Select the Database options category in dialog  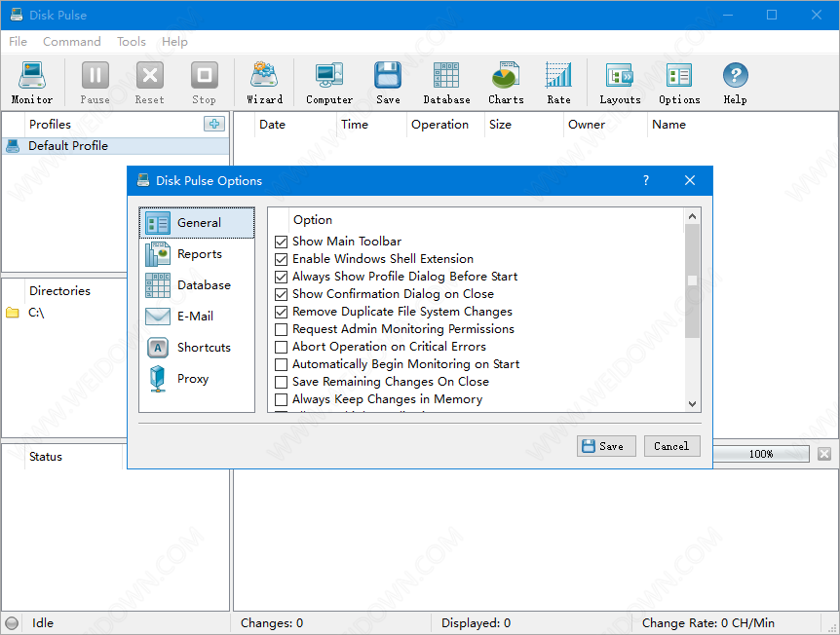tap(197, 284)
